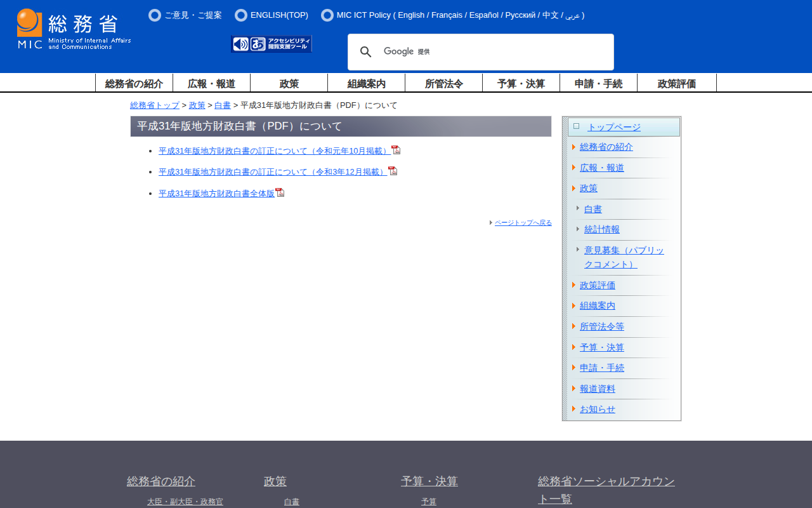Click PDF icon beside 全体版 link

click(x=280, y=192)
